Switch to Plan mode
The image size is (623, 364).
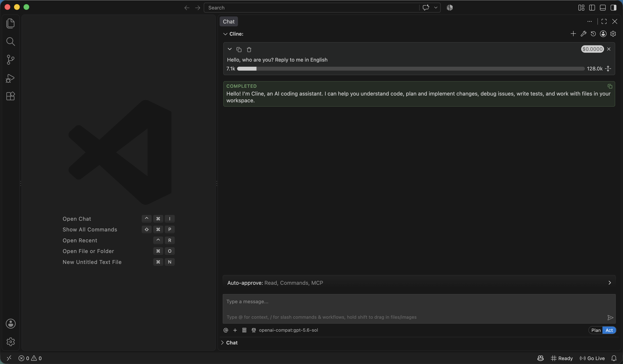pos(596,330)
